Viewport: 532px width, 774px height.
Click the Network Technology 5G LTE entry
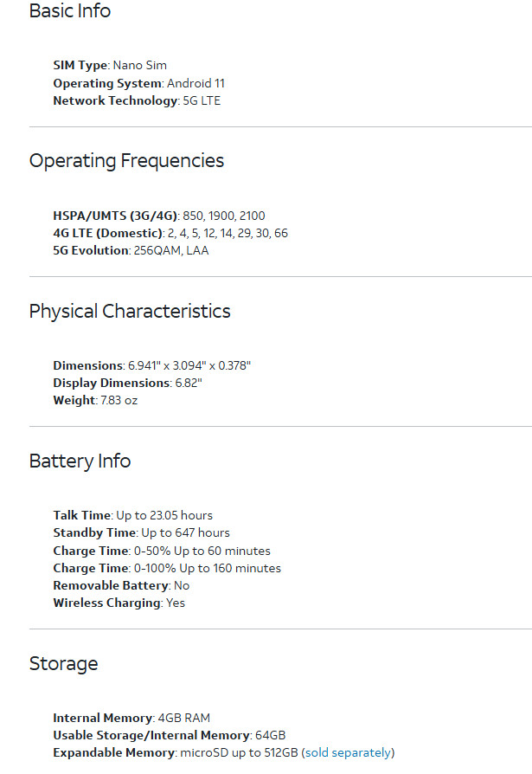pos(137,100)
